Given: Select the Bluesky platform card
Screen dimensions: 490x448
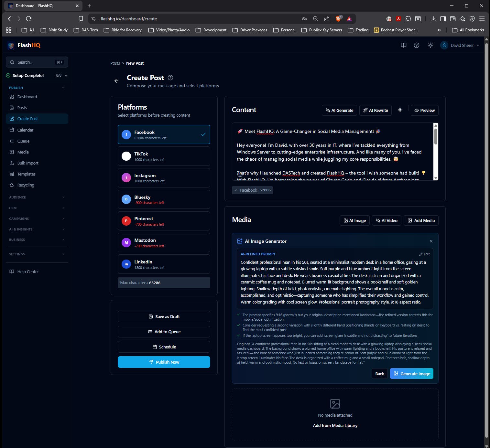Looking at the screenshot, I should click(164, 199).
